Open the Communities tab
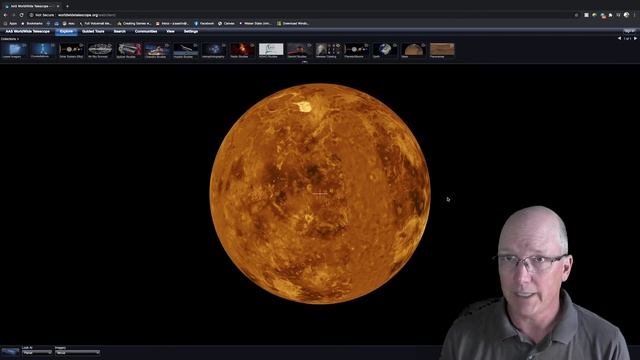This screenshot has height=360, width=640. pos(146,31)
